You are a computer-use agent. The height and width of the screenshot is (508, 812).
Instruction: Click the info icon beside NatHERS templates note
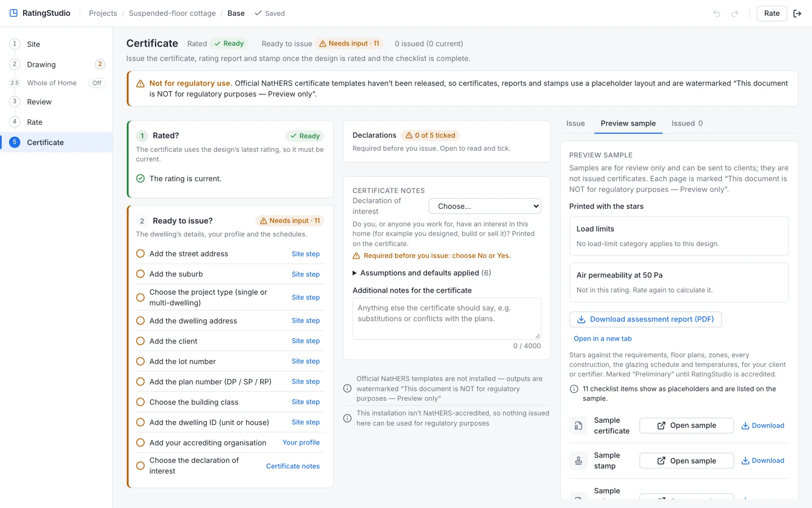click(347, 389)
